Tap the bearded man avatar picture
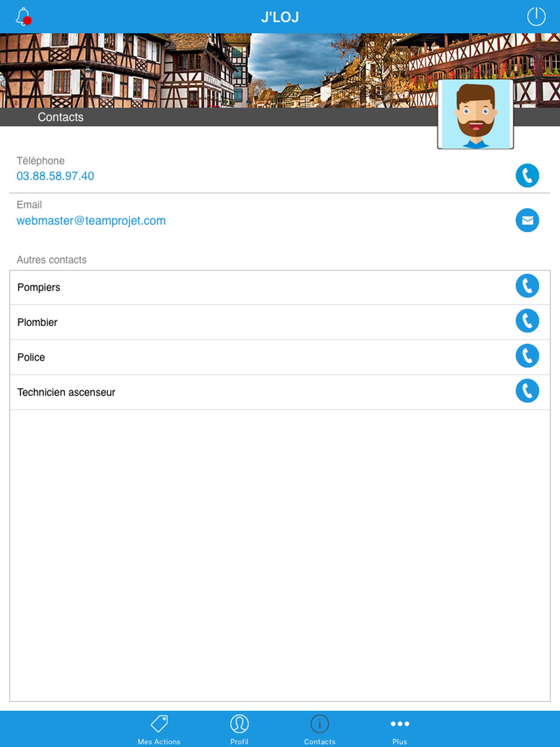560x747 pixels. tap(476, 114)
